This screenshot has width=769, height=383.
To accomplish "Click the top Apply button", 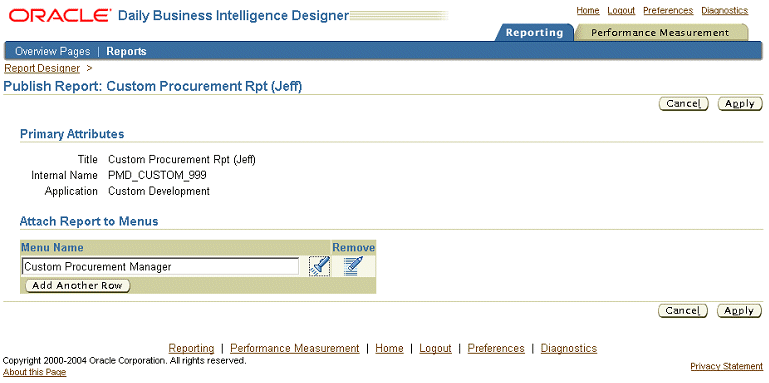I will pos(740,103).
